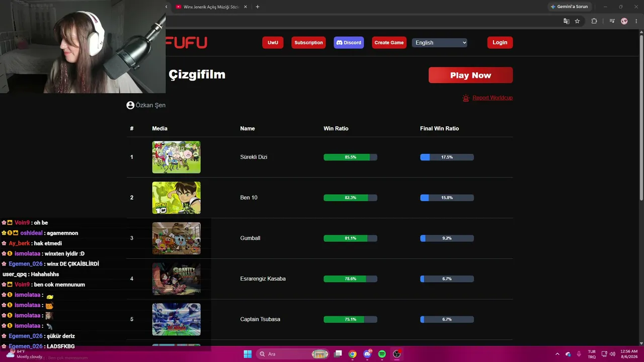The image size is (644, 362).
Task: Click the 9.2% final win ratio bar
Action: tap(447, 238)
